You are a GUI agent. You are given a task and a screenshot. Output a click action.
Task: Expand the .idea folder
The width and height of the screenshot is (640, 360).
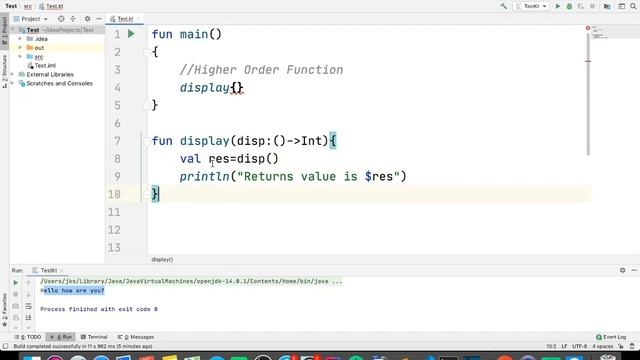point(20,39)
